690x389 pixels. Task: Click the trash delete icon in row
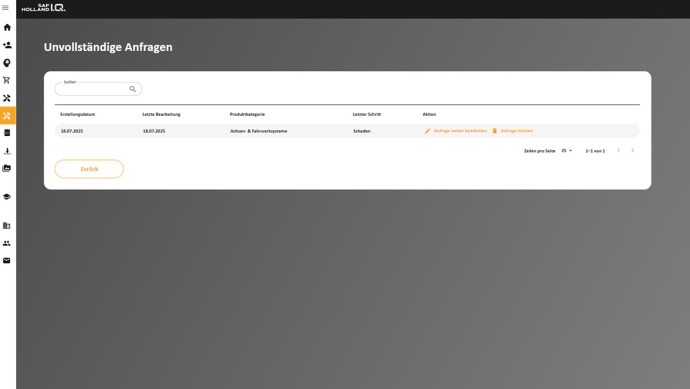click(494, 131)
